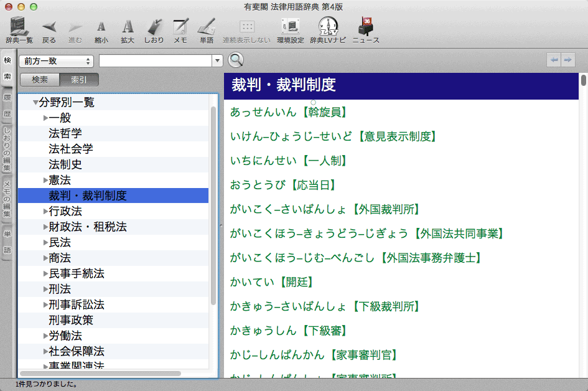Click the magnifying glass search button

pos(236,60)
